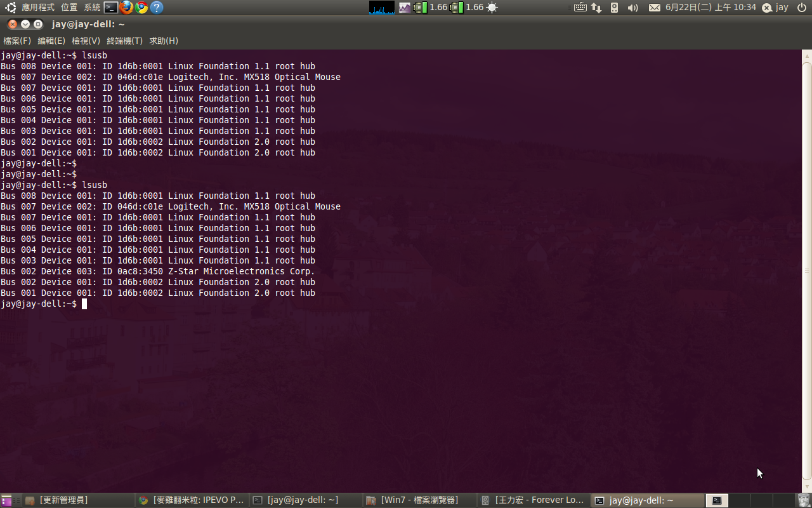Click the small terminal thumbnail in bottom panel
The width and height of the screenshot is (812, 508).
[716, 500]
